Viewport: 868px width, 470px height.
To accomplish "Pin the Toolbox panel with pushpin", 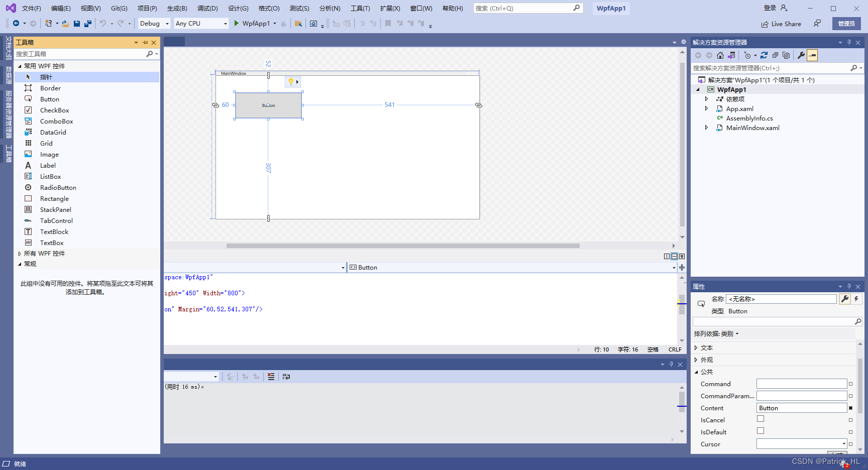I will tap(145, 42).
